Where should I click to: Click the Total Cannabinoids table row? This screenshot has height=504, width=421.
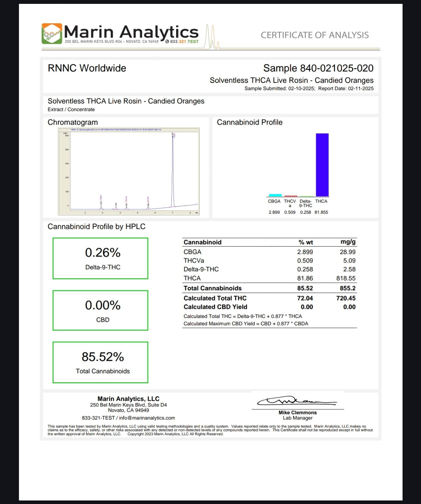pyautogui.click(x=269, y=288)
